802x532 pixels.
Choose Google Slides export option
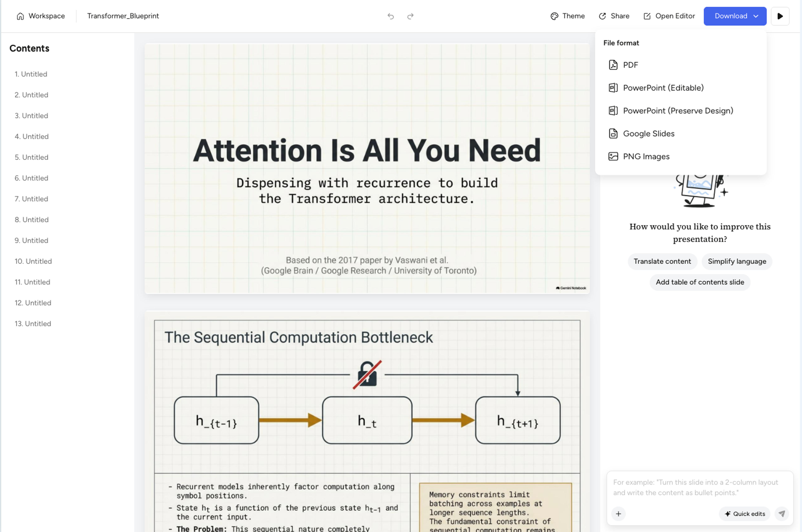[x=680, y=134]
